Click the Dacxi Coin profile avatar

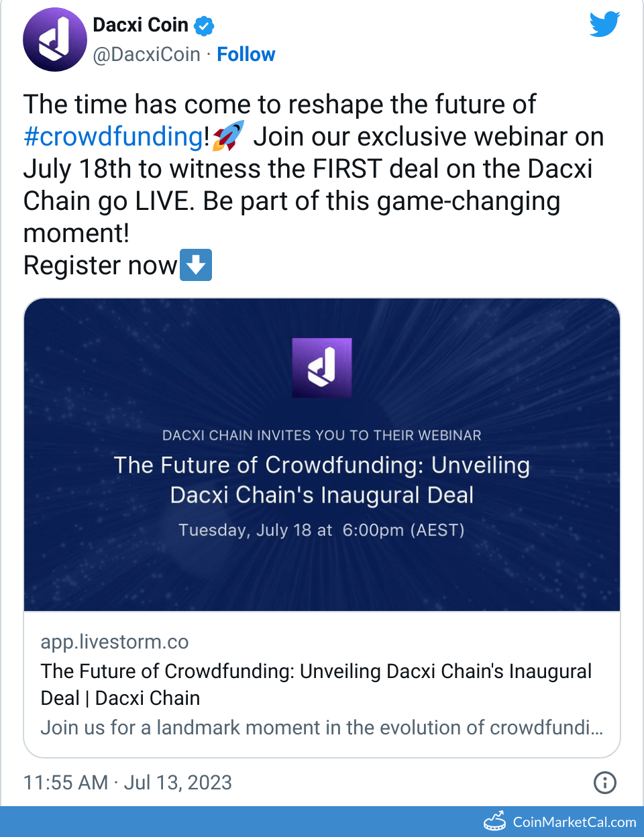click(55, 40)
